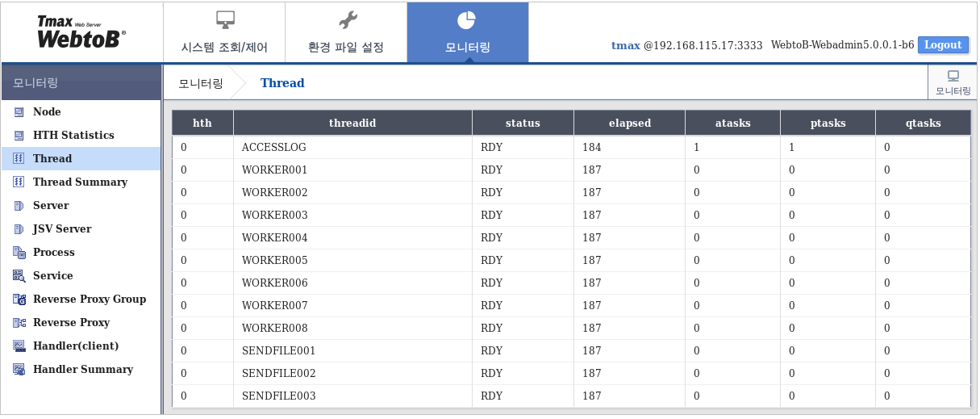The width and height of the screenshot is (980, 419).
Task: Click the Server sidebar icon
Action: click(19, 206)
